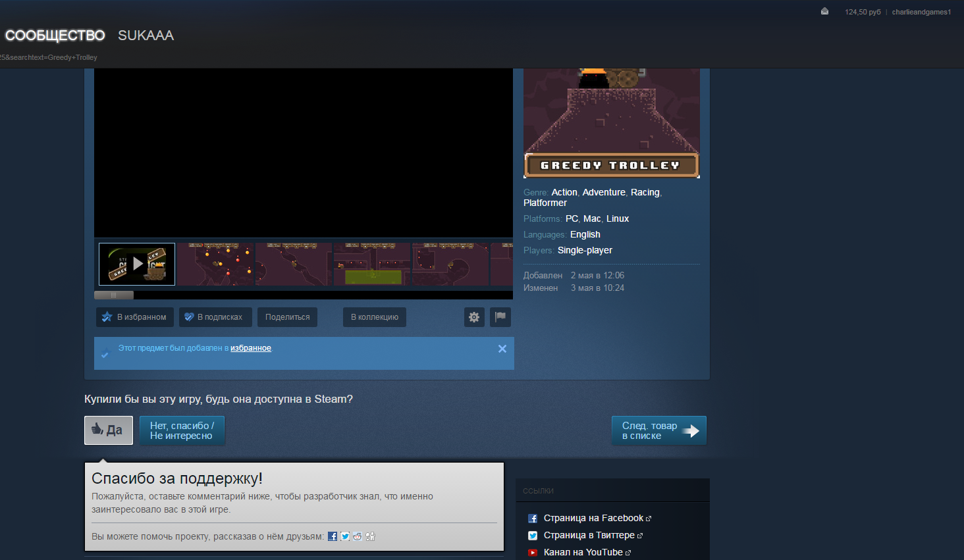Share the project via the Facebook icon
This screenshot has width=964, height=560.
[333, 536]
